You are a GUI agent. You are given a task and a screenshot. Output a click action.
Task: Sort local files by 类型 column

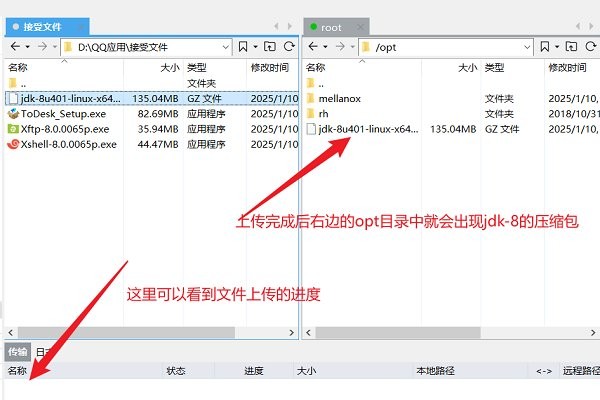pyautogui.click(x=215, y=68)
